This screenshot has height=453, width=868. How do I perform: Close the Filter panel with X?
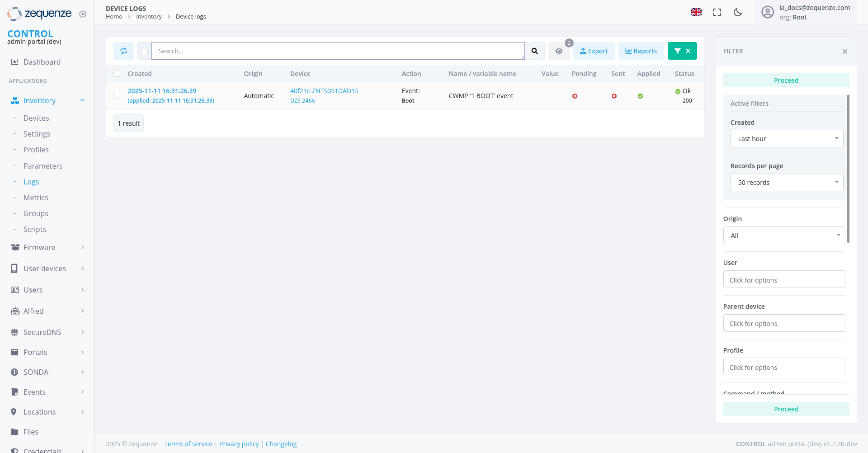[845, 52]
